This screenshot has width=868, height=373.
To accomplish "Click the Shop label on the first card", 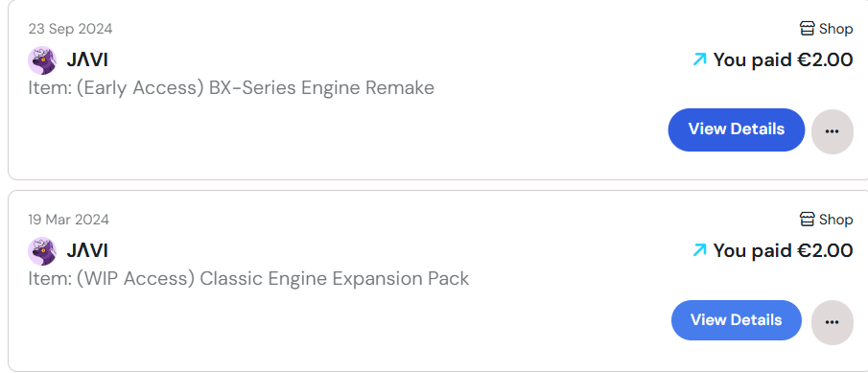I will (x=836, y=29).
